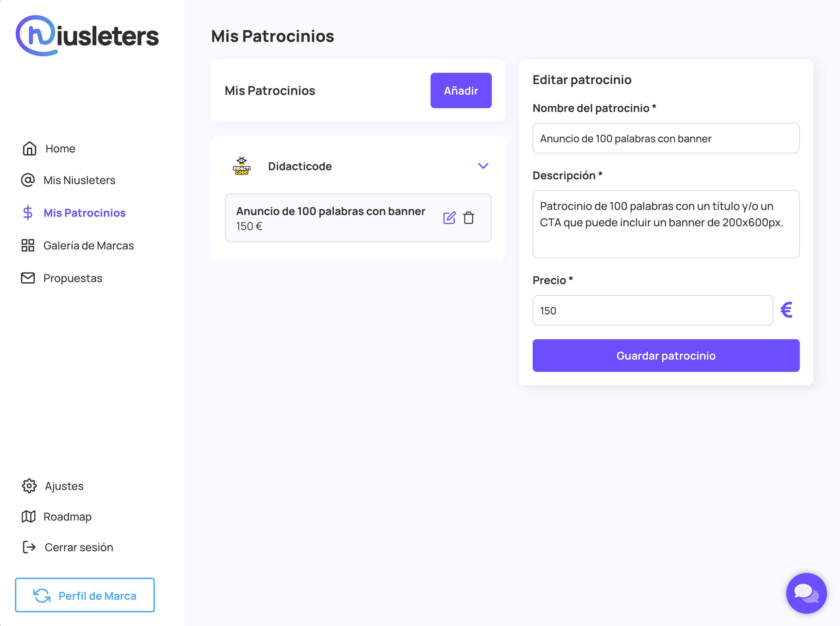The image size is (840, 626).
Task: Open Perfil de Marca
Action: (x=85, y=595)
